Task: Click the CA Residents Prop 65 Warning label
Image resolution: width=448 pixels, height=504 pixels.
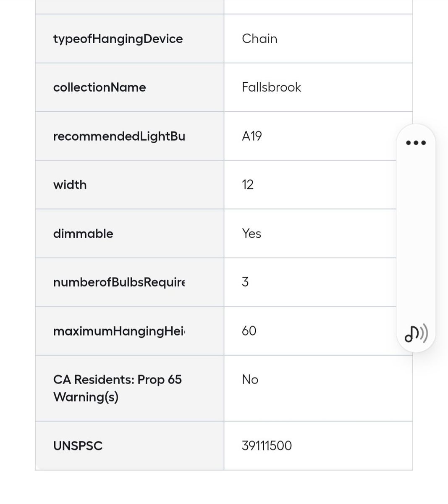Action: [x=117, y=388]
